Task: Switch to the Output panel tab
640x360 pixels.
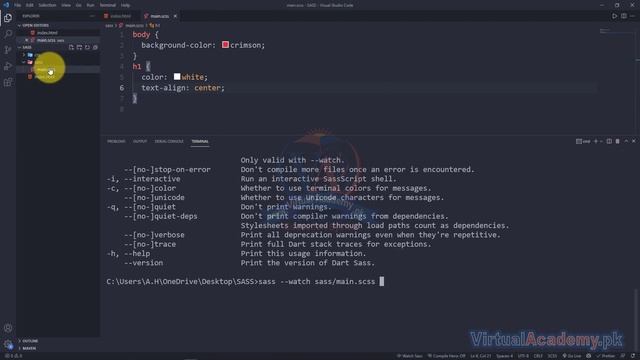Action: tap(140, 141)
